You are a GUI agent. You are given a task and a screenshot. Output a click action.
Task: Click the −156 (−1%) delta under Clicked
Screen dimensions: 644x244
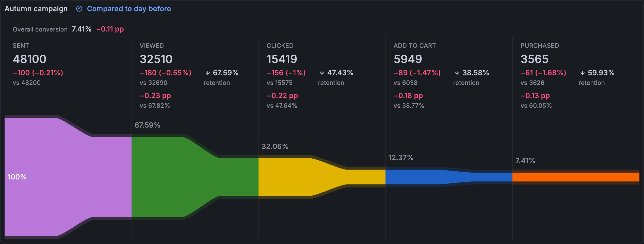point(286,73)
